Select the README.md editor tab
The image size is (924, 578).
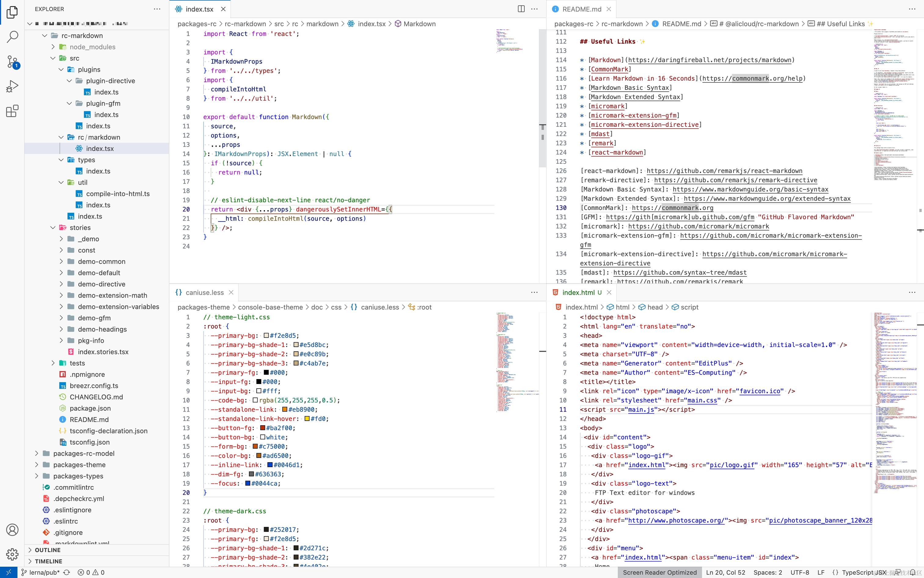581,9
